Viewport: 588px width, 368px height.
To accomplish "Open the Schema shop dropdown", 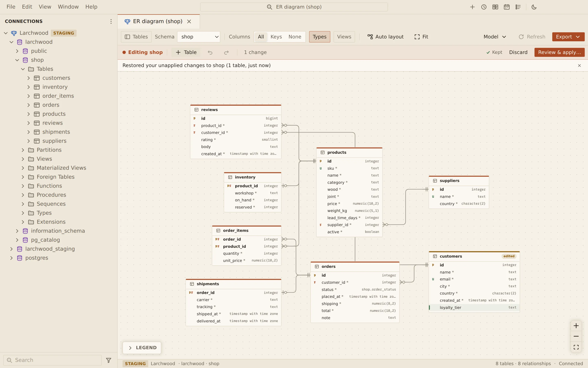I will click(199, 37).
